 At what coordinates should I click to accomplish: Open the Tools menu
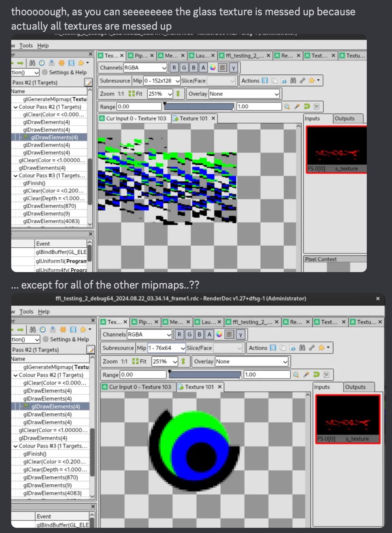26,46
